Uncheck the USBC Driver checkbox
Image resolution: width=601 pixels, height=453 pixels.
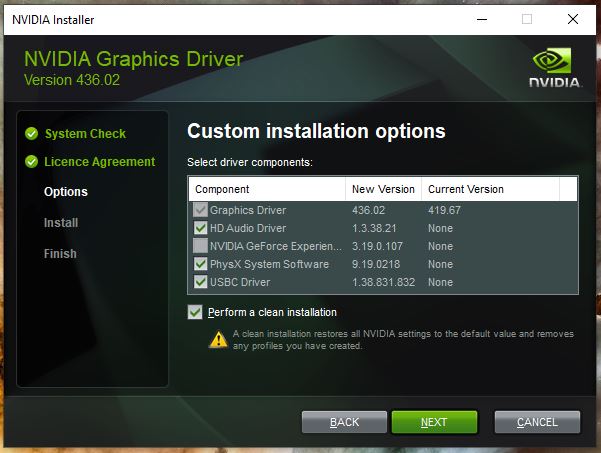tap(200, 282)
